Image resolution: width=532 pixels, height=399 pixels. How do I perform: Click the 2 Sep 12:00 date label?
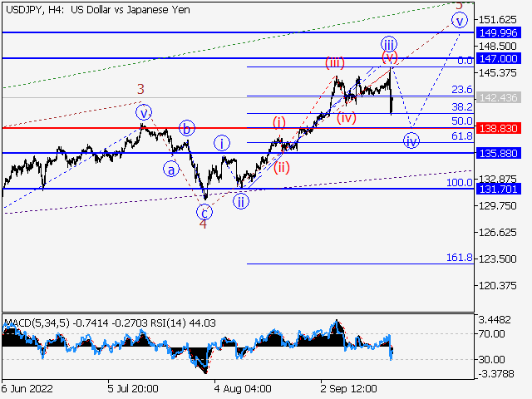pyautogui.click(x=348, y=388)
